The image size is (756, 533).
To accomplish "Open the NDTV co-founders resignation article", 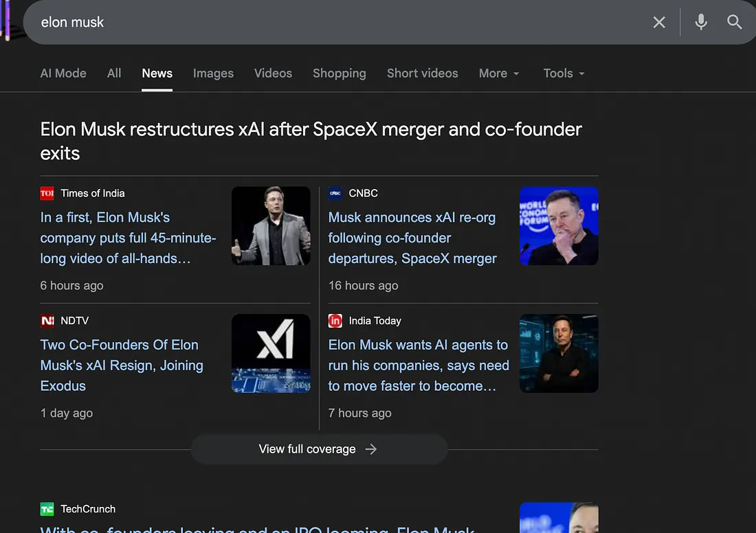I will [x=122, y=365].
